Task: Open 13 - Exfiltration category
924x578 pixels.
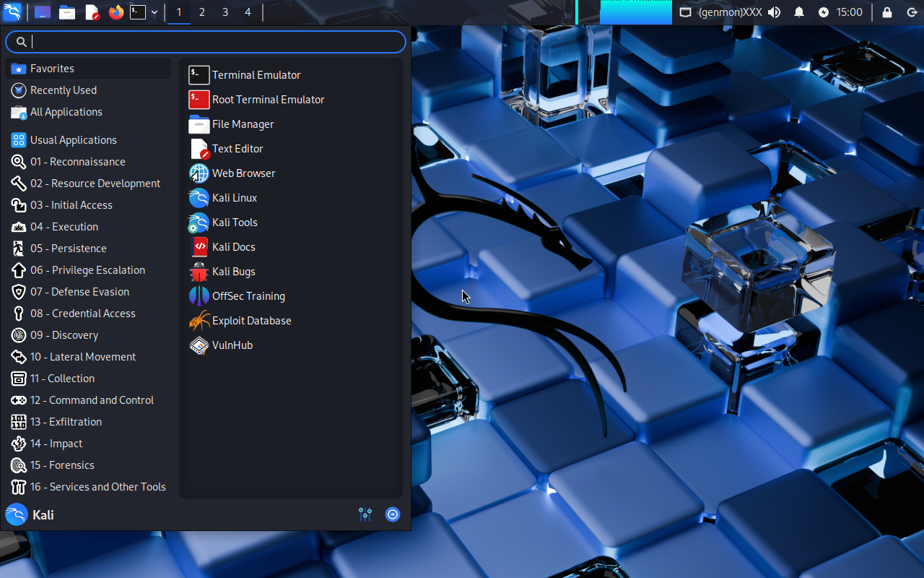Action: pyautogui.click(x=88, y=422)
